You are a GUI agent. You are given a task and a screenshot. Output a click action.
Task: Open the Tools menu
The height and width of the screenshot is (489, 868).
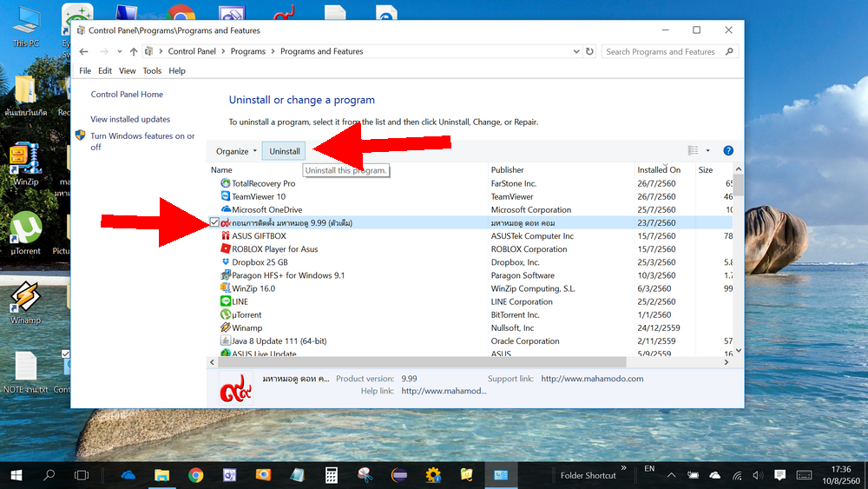point(152,71)
